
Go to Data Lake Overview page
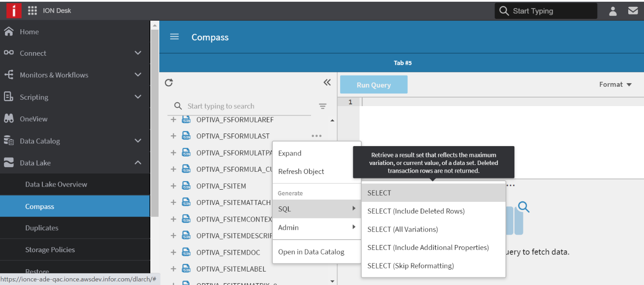pyautogui.click(x=56, y=184)
